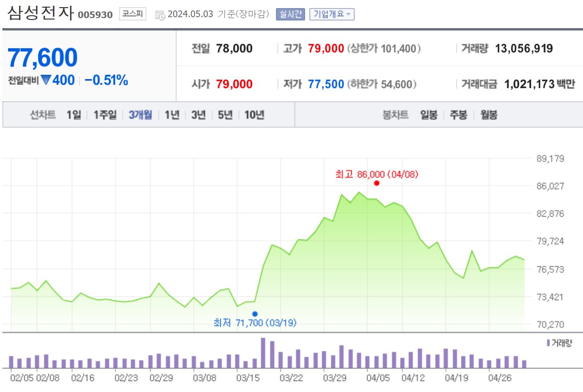Click the 70,270 y-axis label
The image size is (583, 392).
[x=551, y=324]
